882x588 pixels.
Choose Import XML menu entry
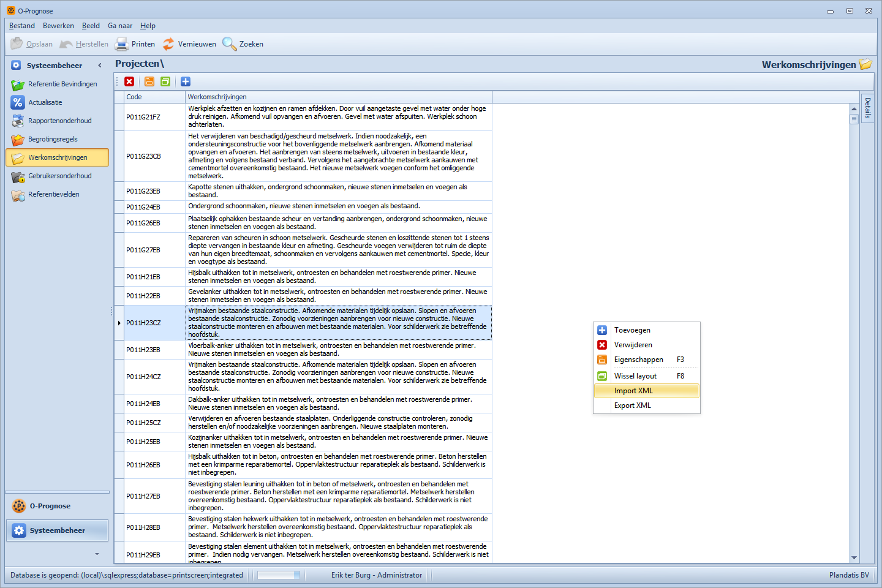(x=647, y=391)
